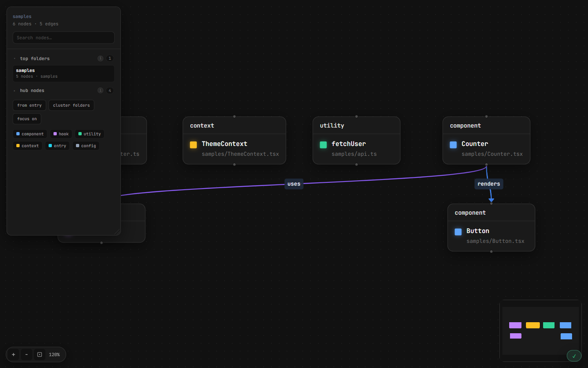Click the lower blue node in minimap
This screenshot has width=588, height=368.
[566, 337]
